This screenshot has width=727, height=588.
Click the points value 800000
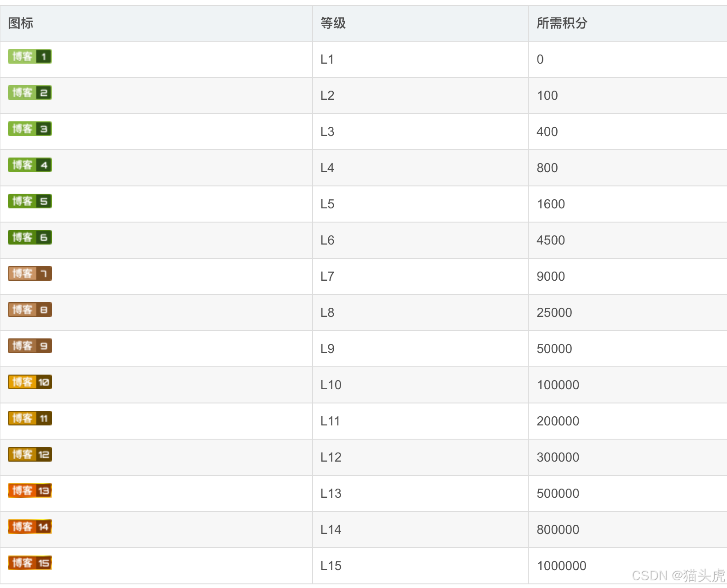pyautogui.click(x=558, y=529)
